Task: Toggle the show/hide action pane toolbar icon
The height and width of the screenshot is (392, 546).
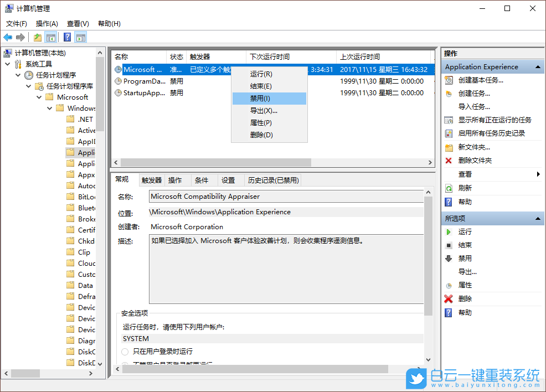Action: point(80,37)
